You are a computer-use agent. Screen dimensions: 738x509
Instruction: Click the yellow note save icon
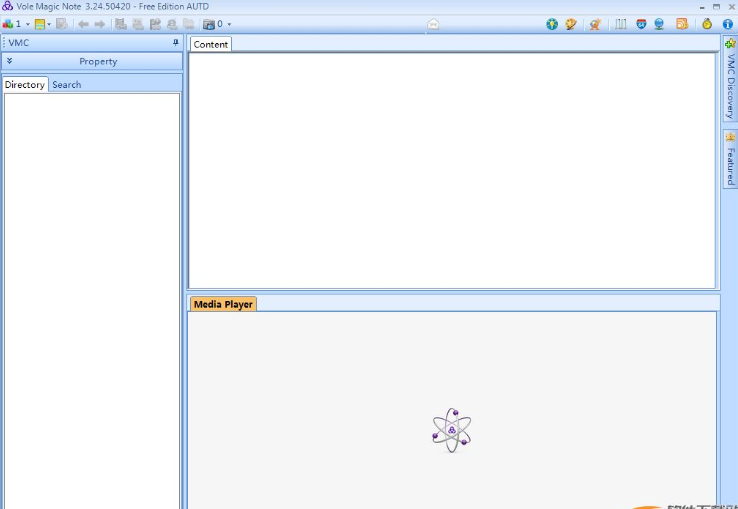click(40, 24)
